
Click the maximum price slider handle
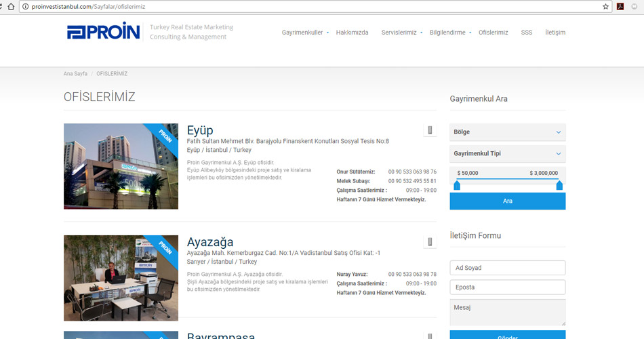[559, 186]
